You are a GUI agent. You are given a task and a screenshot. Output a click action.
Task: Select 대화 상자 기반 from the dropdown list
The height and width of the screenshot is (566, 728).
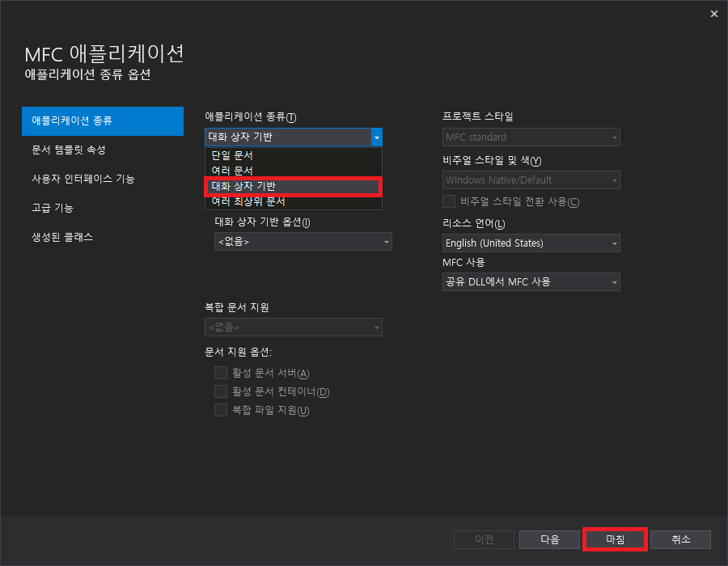tap(293, 187)
